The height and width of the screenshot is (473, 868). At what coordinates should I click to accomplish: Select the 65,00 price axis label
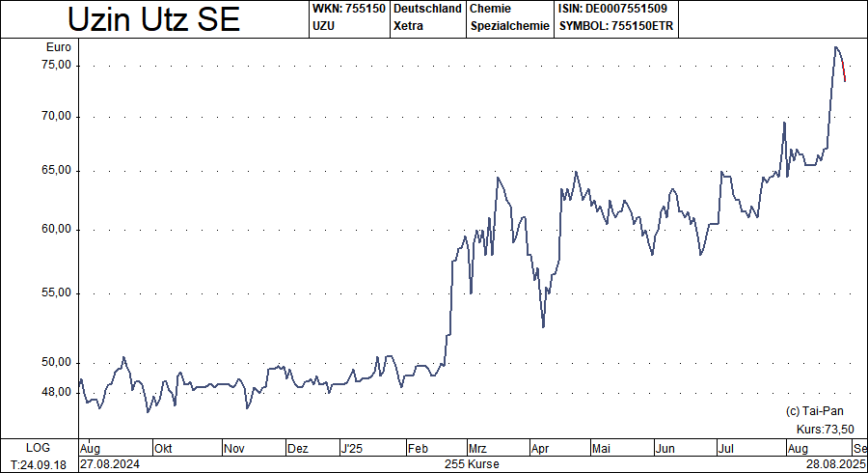(x=57, y=171)
